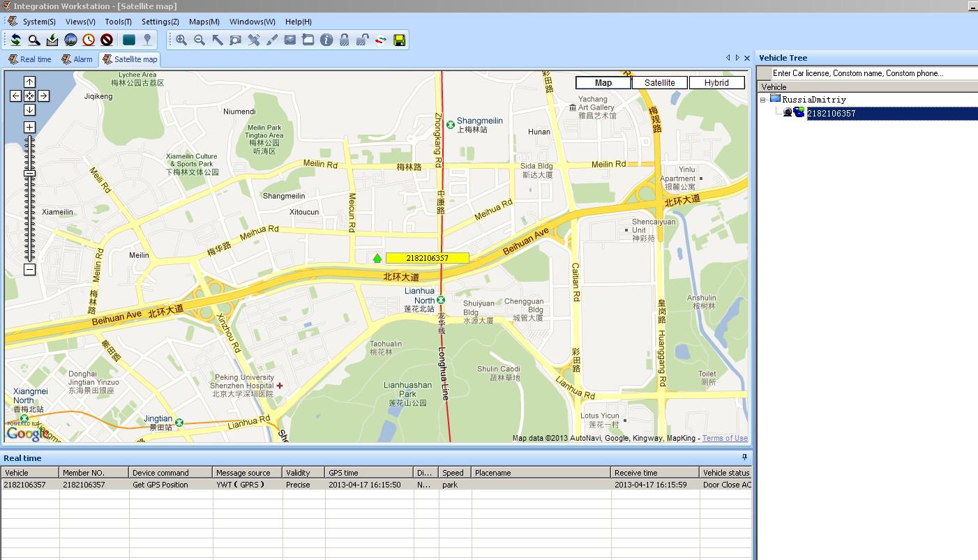Screen dimensions: 978x560
Task: Select the RussiaDmitriy group in tree
Action: point(813,99)
